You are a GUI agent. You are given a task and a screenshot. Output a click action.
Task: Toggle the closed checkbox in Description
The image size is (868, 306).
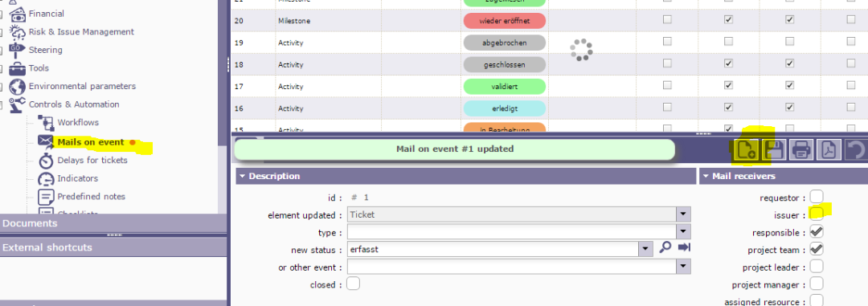tap(353, 284)
